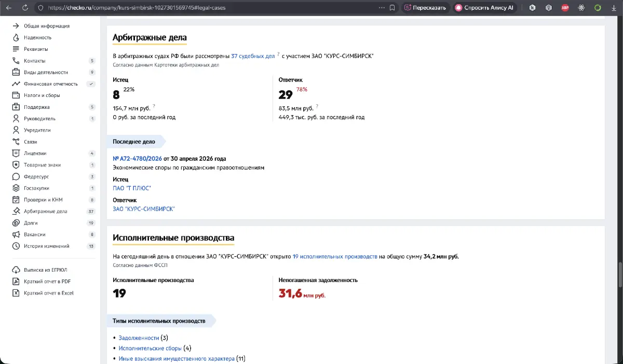The width and height of the screenshot is (623, 364).
Task: Click the Товарные знаки shield icon
Action: [x=15, y=165]
